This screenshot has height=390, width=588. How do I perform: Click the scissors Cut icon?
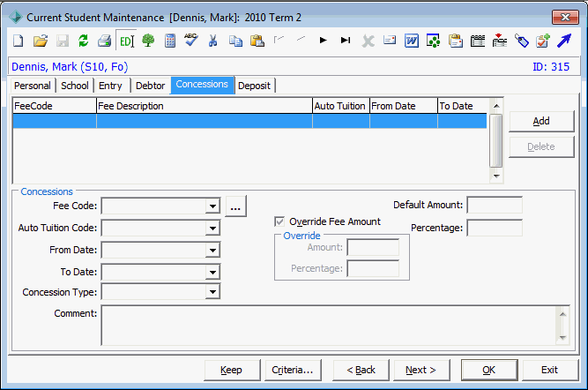pos(213,41)
